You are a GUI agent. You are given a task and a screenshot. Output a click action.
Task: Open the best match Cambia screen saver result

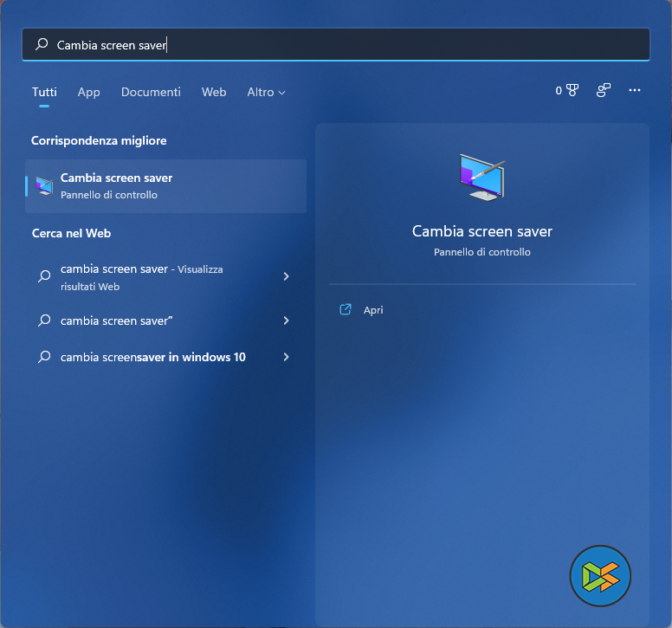pyautogui.click(x=166, y=186)
